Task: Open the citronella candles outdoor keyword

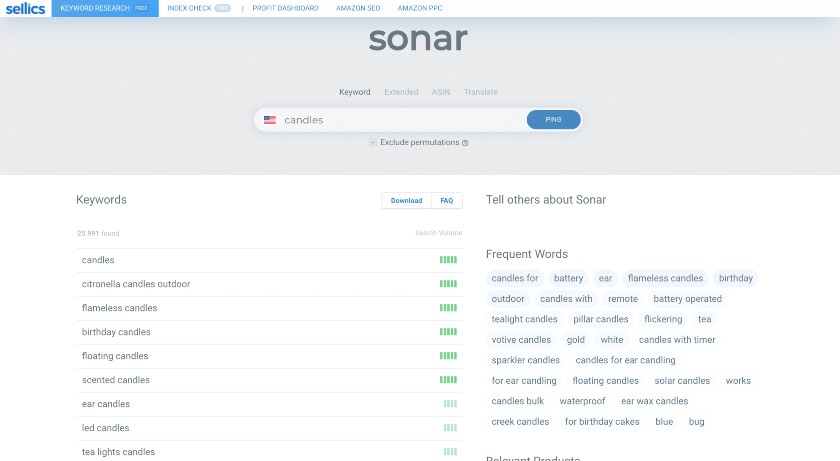Action: [136, 284]
